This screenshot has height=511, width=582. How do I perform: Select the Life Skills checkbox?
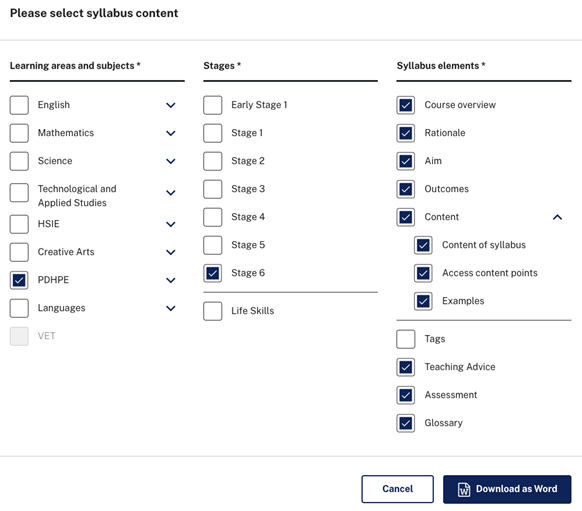213,311
